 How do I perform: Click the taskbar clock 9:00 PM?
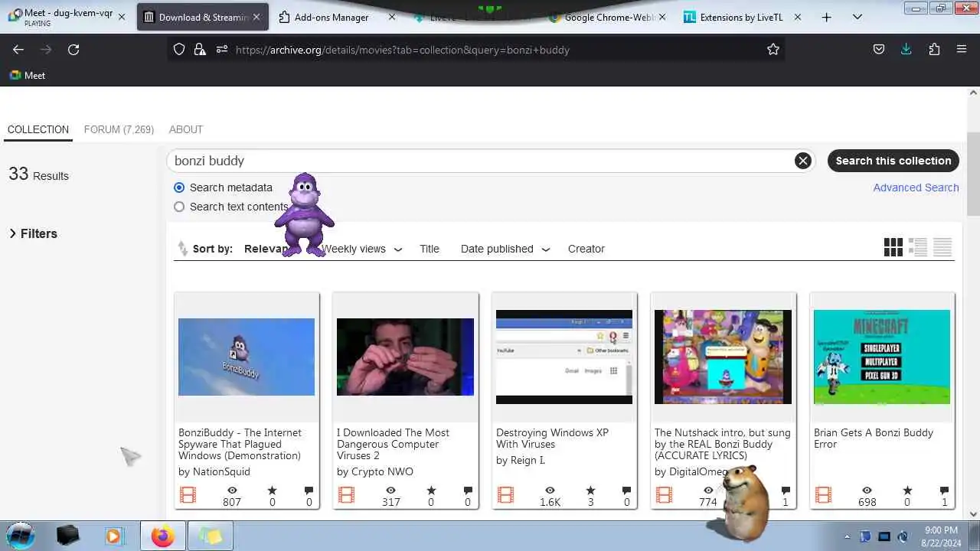941,530
